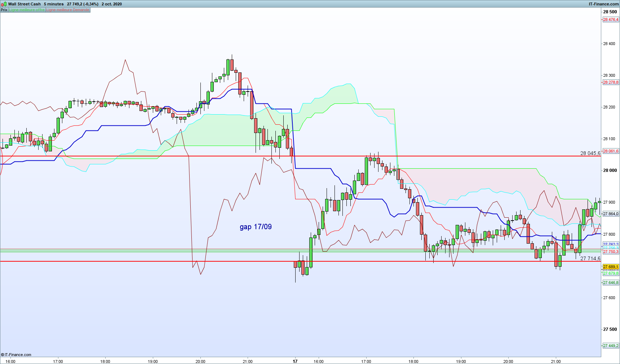
Task: Click the 28 045,6 horizontal line label
Action: (590, 153)
